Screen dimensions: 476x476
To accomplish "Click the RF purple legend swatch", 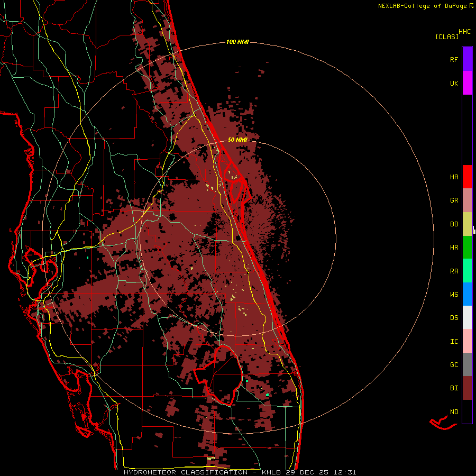I will (467, 59).
